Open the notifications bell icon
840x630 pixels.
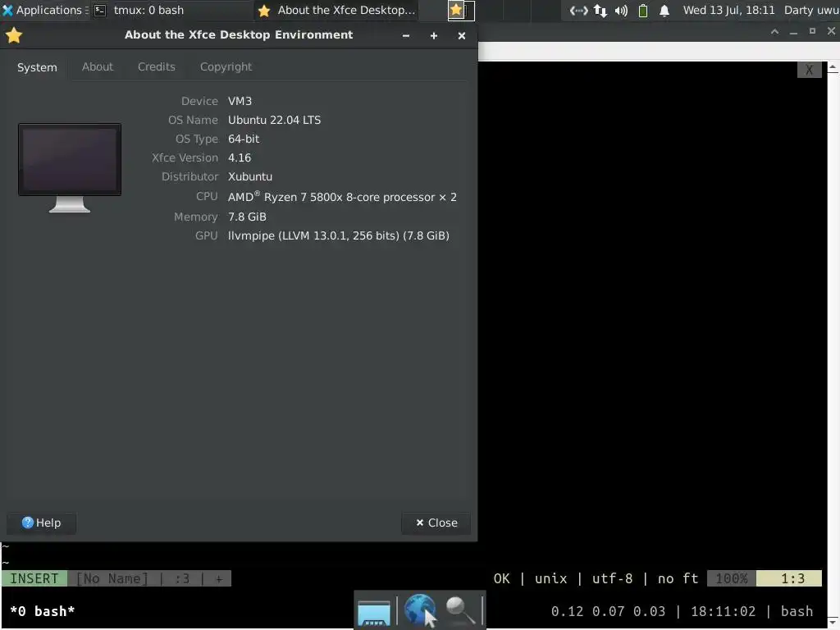tap(664, 10)
